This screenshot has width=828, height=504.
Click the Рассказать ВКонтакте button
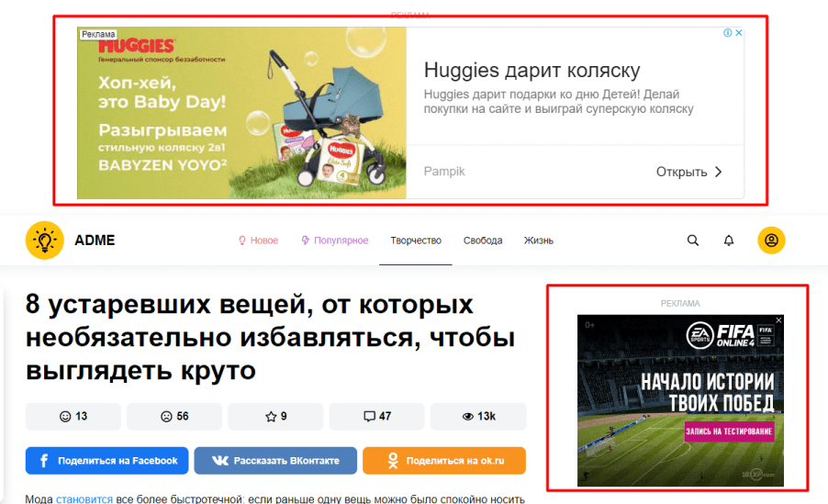tap(275, 461)
